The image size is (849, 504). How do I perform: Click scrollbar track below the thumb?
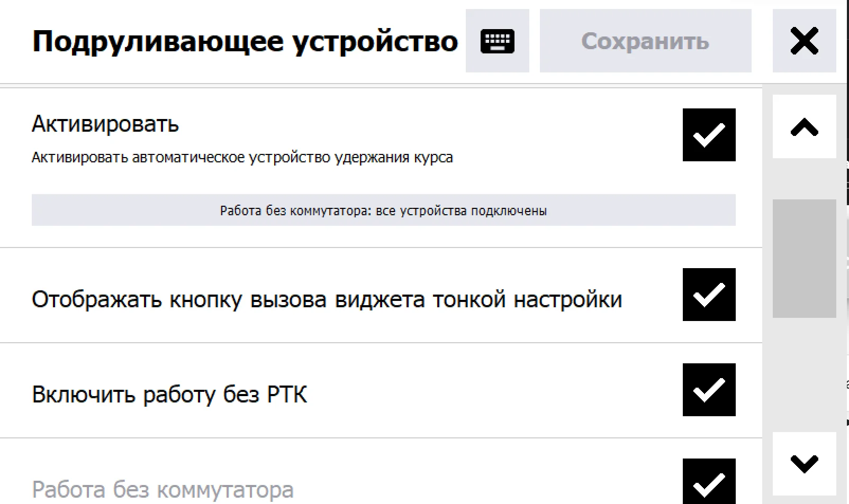(804, 374)
